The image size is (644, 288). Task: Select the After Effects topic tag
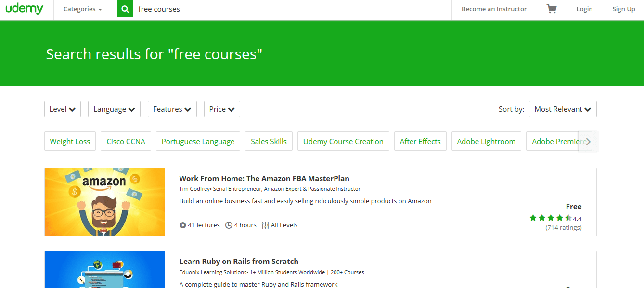[x=420, y=141]
